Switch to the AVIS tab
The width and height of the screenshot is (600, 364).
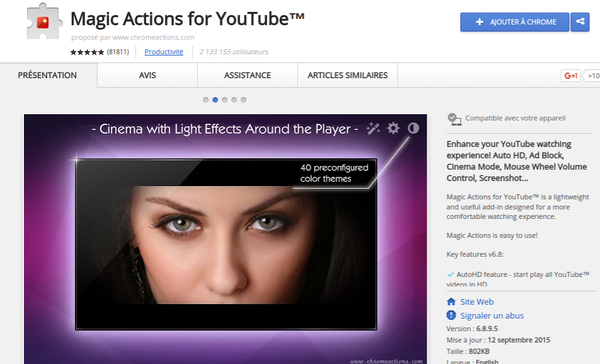(x=147, y=75)
